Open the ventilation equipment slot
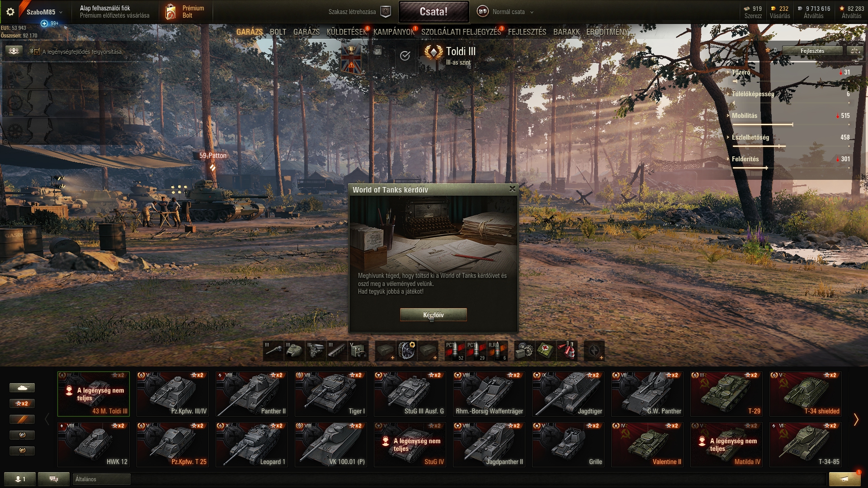Screen dimensions: 868x488 406,351
